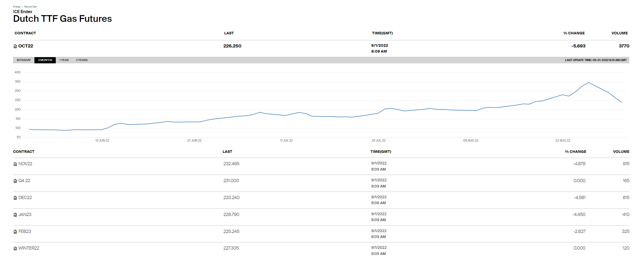This screenshot has height=259, width=644.
Task: Go to Natural Gas breadcrumb link
Action: point(30,7)
